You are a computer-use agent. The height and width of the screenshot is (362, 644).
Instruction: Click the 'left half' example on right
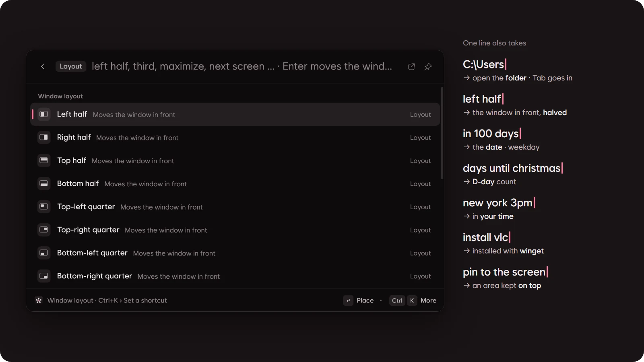(x=482, y=99)
